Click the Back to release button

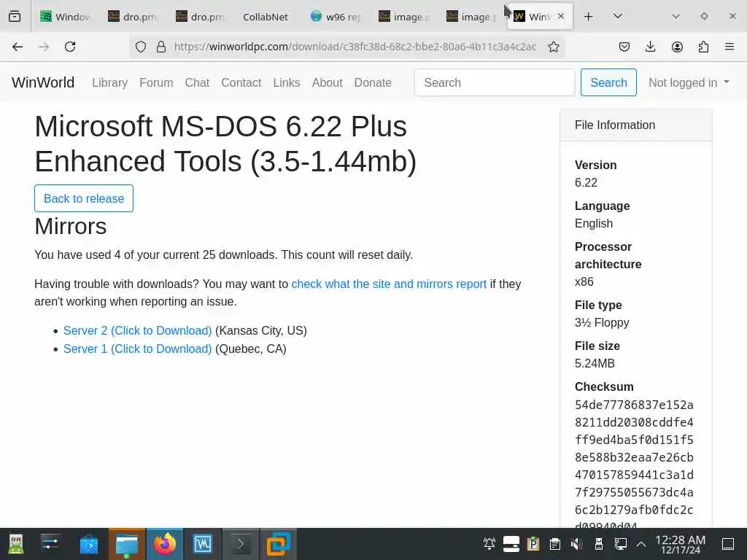[x=84, y=198]
